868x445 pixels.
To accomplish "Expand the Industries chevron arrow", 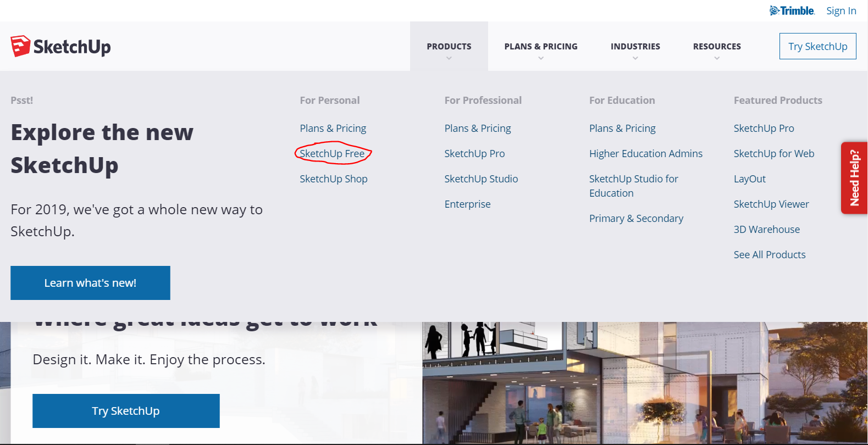I will pos(635,58).
